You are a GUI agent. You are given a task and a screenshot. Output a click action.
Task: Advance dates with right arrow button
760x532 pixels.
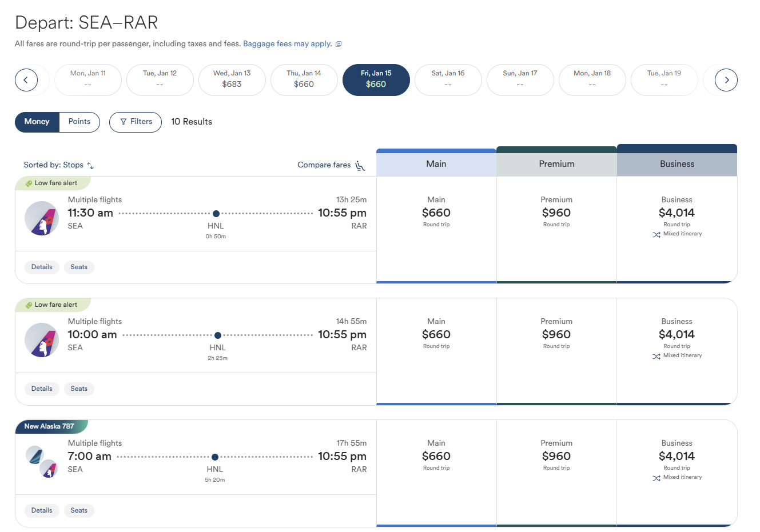click(726, 80)
